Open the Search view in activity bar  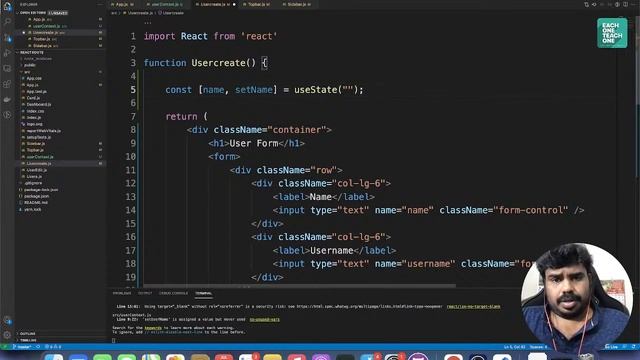point(7,22)
